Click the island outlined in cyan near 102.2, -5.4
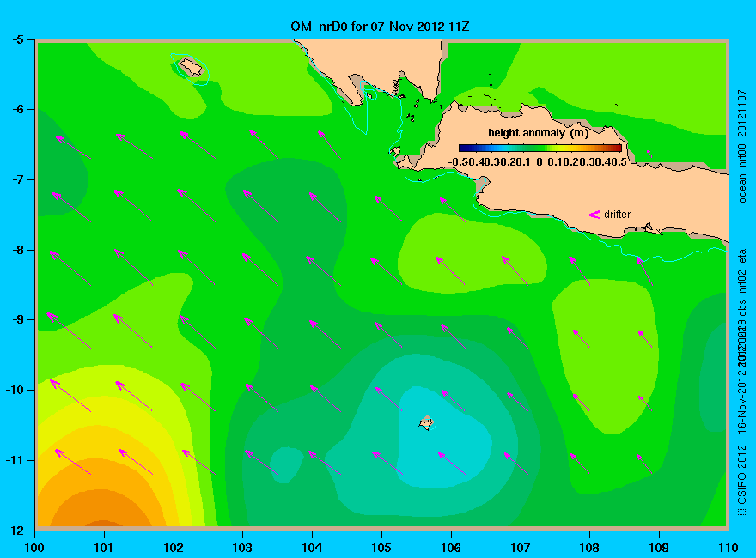The image size is (756, 558). (191, 66)
